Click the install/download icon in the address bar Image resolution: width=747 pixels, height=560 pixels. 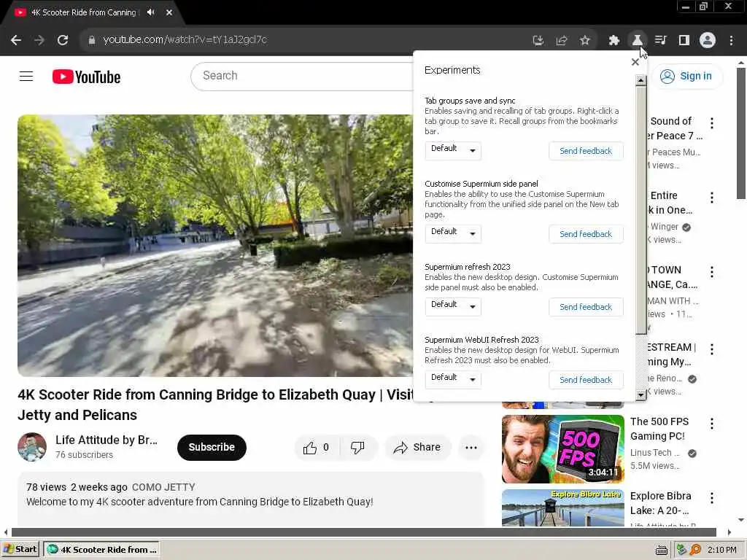tap(538, 41)
